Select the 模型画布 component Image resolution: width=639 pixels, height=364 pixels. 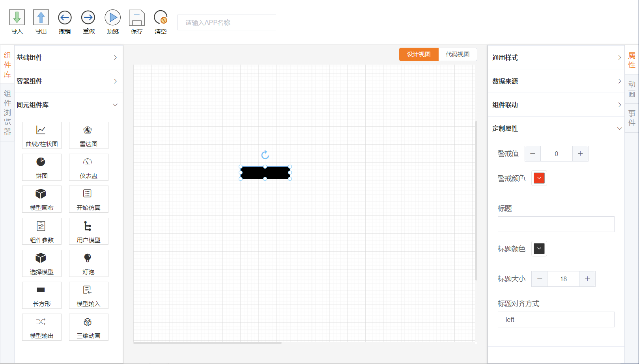coord(42,199)
